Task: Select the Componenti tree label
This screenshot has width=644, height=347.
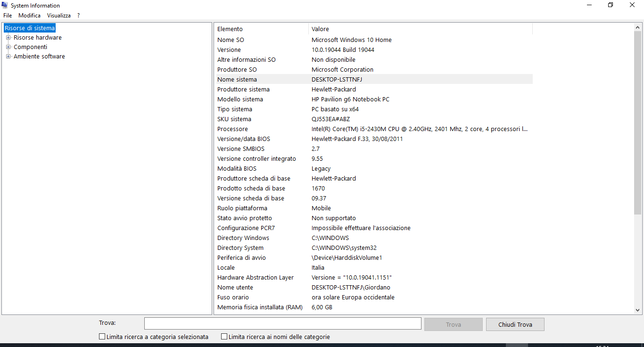Action: pyautogui.click(x=31, y=47)
